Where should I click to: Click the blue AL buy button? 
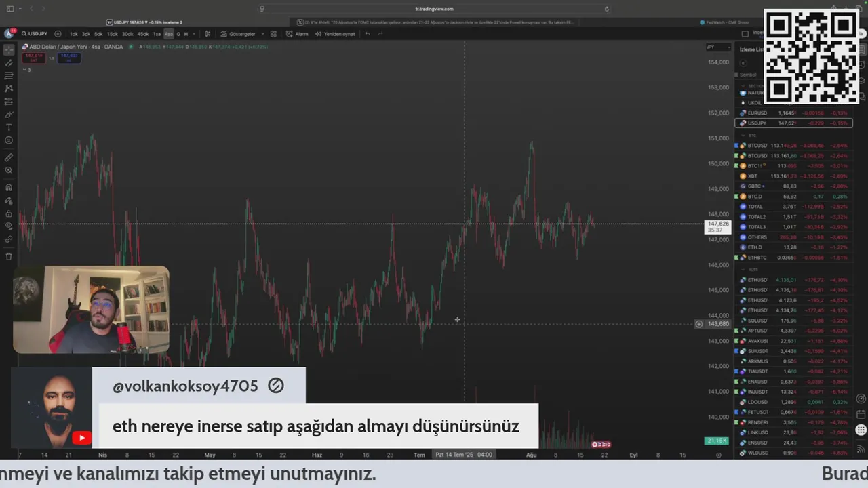69,58
